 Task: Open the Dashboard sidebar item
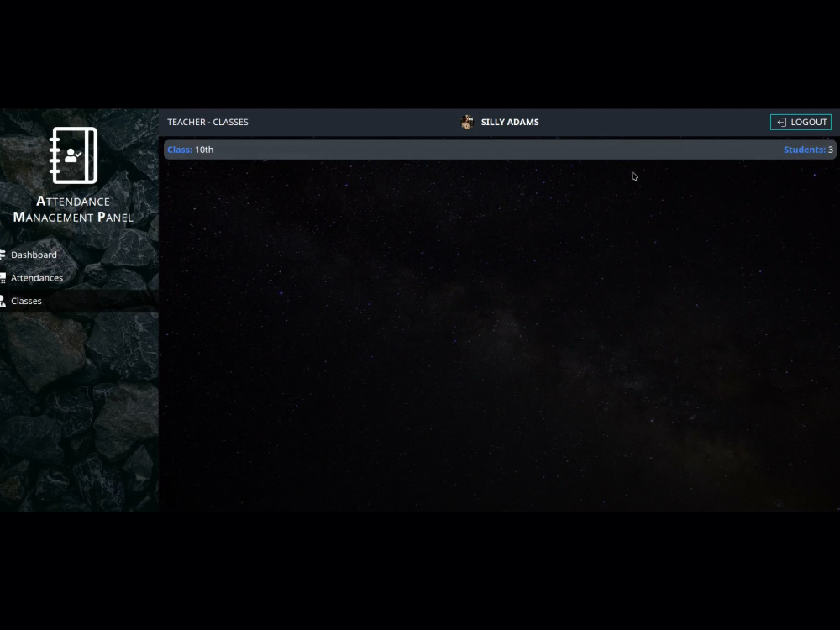coord(79,255)
